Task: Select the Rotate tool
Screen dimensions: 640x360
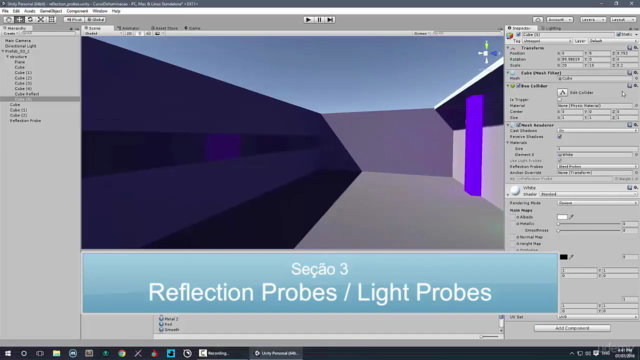Action: pos(30,20)
